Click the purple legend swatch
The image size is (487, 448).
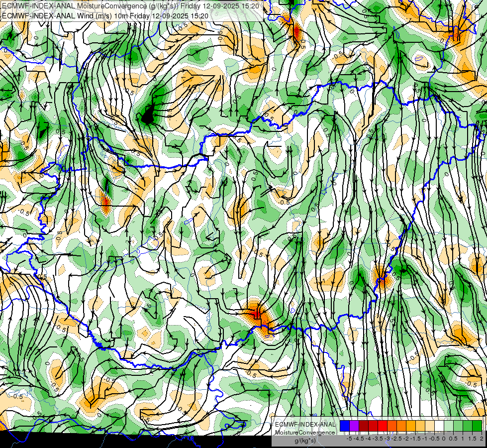(354, 426)
